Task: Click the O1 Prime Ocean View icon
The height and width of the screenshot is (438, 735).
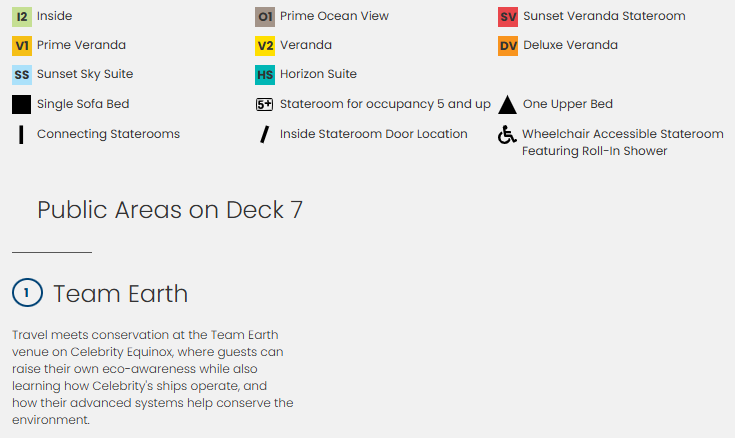Action: click(x=265, y=16)
